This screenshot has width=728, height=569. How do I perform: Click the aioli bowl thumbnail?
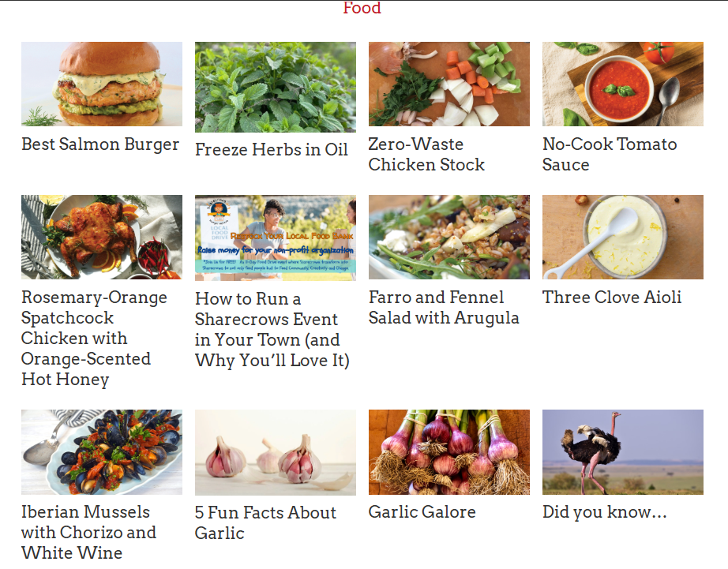tap(623, 238)
